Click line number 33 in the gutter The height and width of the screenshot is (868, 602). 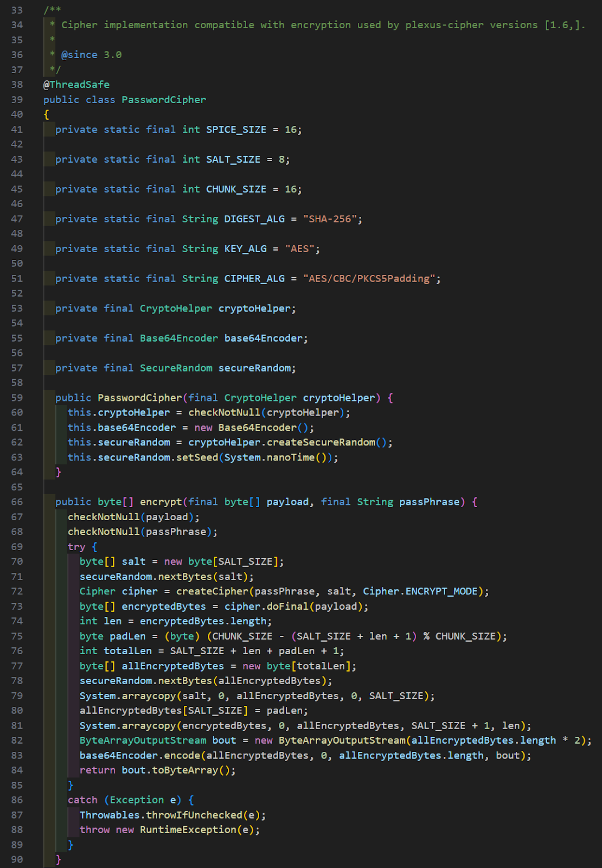(17, 10)
